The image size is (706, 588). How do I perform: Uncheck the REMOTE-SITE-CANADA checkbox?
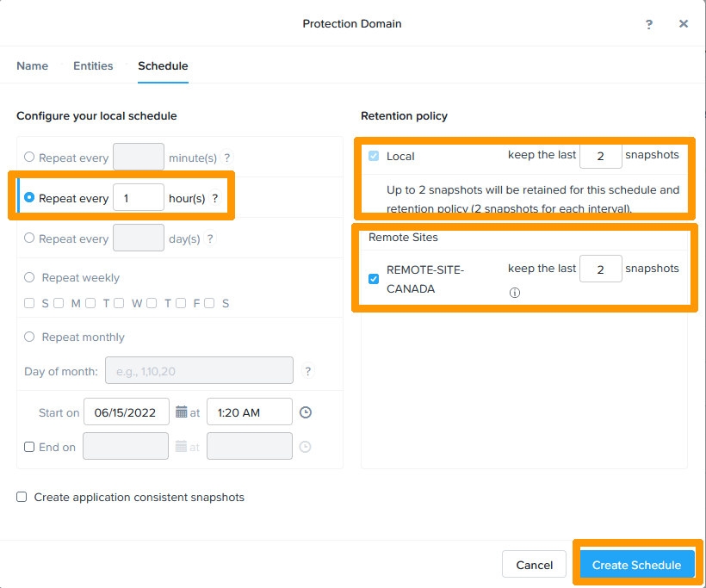[374, 279]
